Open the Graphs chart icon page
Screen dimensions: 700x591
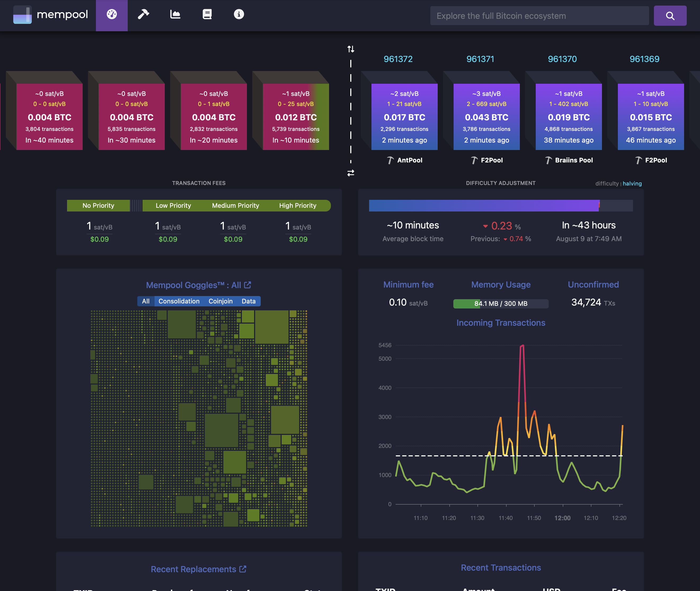(175, 14)
